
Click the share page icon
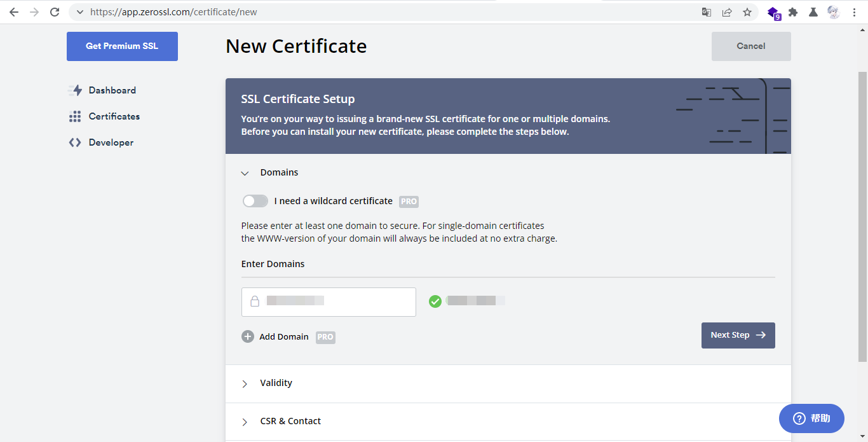coord(727,12)
